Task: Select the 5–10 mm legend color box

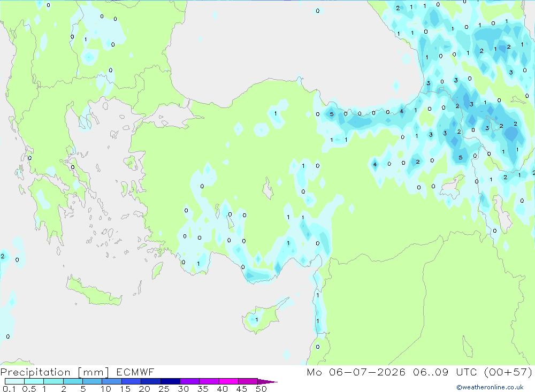Action: (x=93, y=381)
